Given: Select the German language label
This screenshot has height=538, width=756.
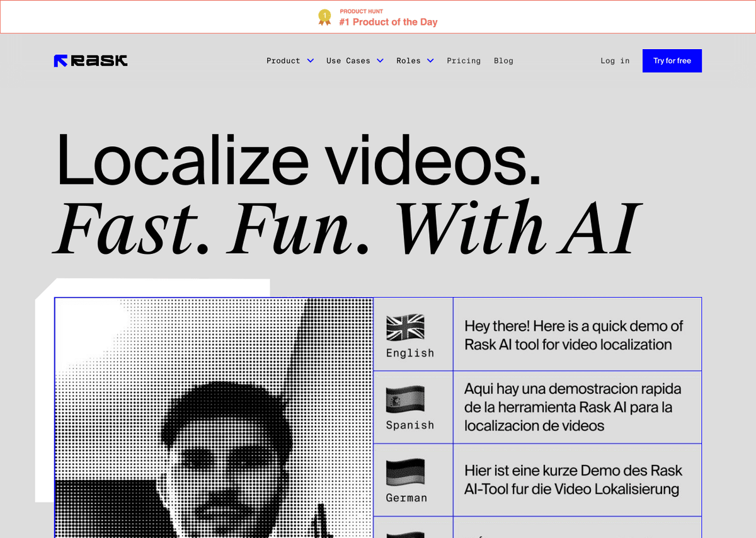Looking at the screenshot, I should point(406,498).
